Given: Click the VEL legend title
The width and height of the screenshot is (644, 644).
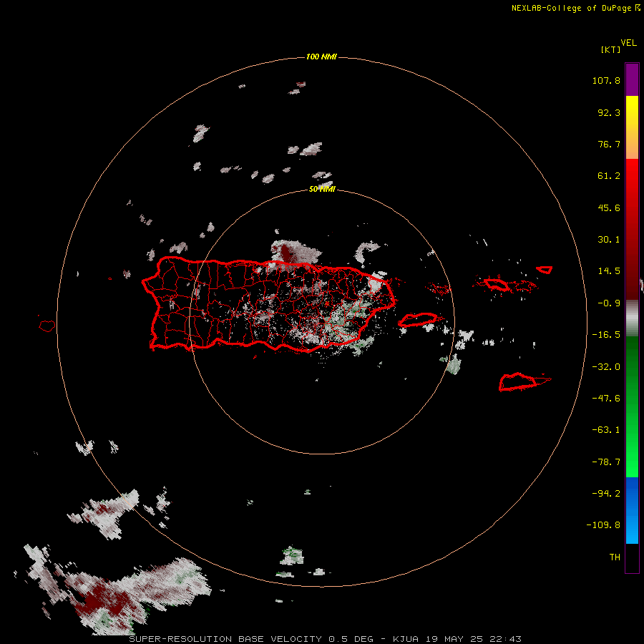Looking at the screenshot, I should [628, 43].
